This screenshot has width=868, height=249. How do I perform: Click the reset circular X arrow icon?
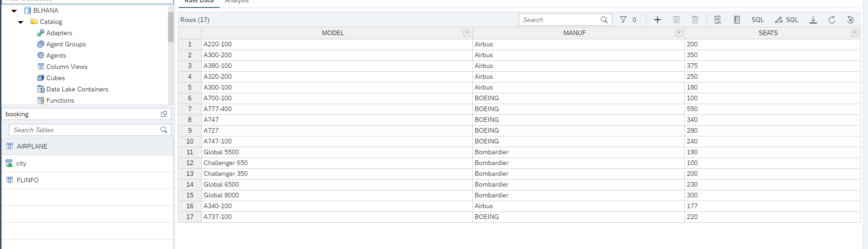[x=851, y=20]
